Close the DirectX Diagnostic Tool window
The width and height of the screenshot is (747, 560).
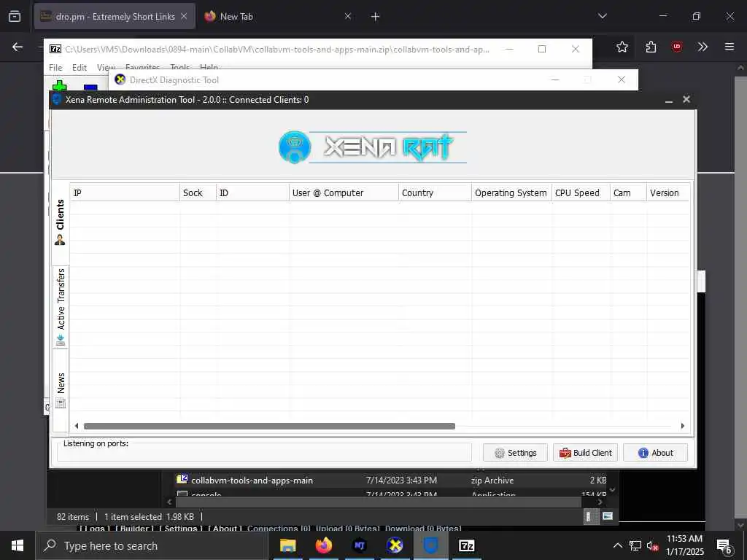pyautogui.click(x=622, y=79)
